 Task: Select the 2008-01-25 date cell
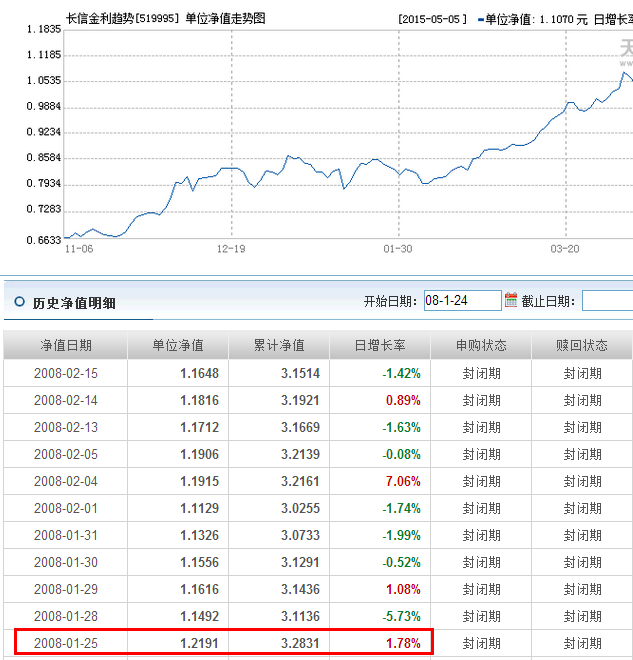(x=66, y=642)
